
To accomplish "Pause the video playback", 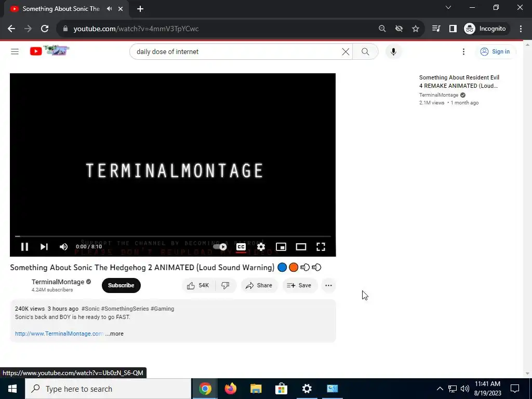I will (x=24, y=247).
